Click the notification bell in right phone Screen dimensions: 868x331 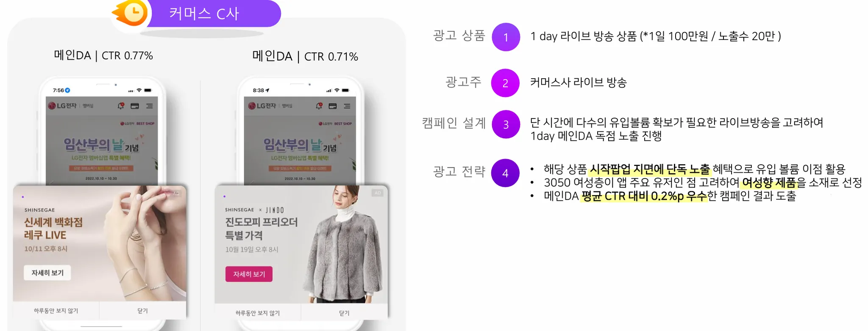[x=319, y=106]
